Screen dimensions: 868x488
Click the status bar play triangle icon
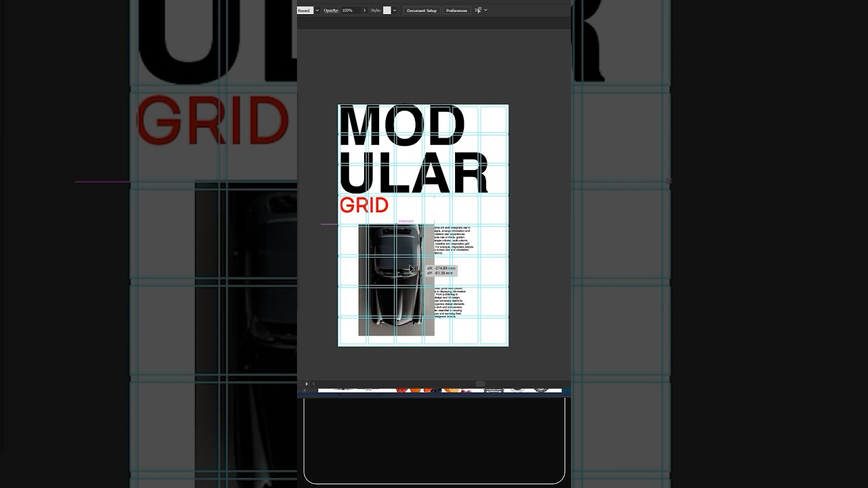307,384
